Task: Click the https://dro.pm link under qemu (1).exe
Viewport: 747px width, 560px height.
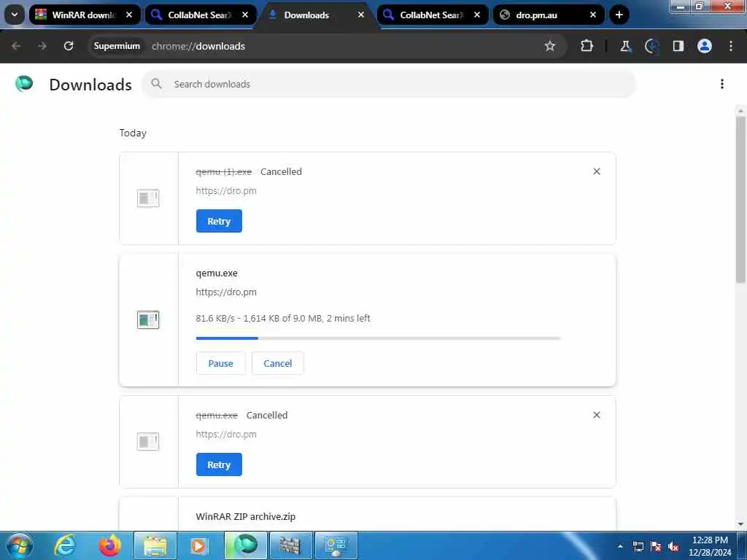Action: point(226,190)
